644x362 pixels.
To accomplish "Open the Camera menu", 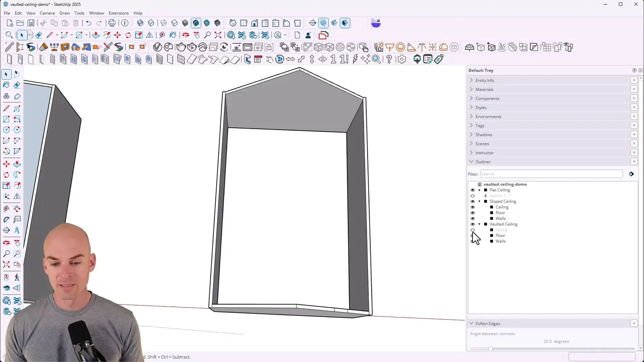I will tap(47, 13).
